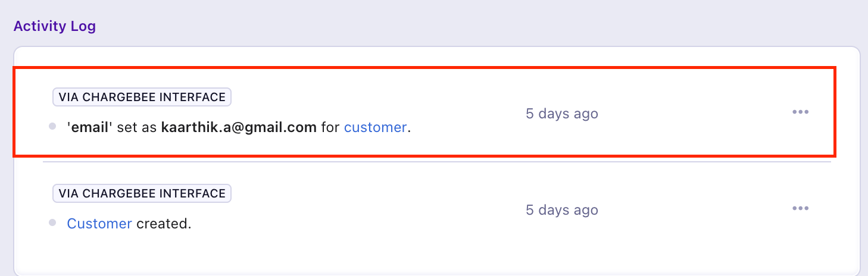Click the Customer created entry's 5 days ago timestamp
This screenshot has width=868, height=276.
pos(561,210)
